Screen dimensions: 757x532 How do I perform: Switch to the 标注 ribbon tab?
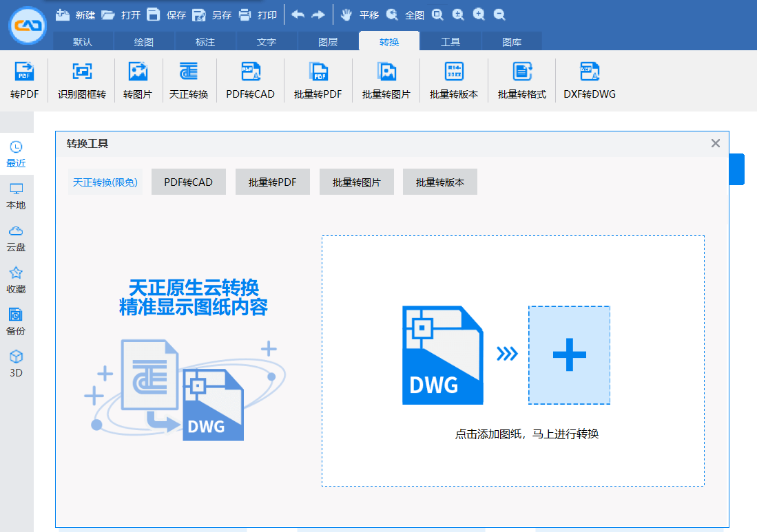[205, 41]
